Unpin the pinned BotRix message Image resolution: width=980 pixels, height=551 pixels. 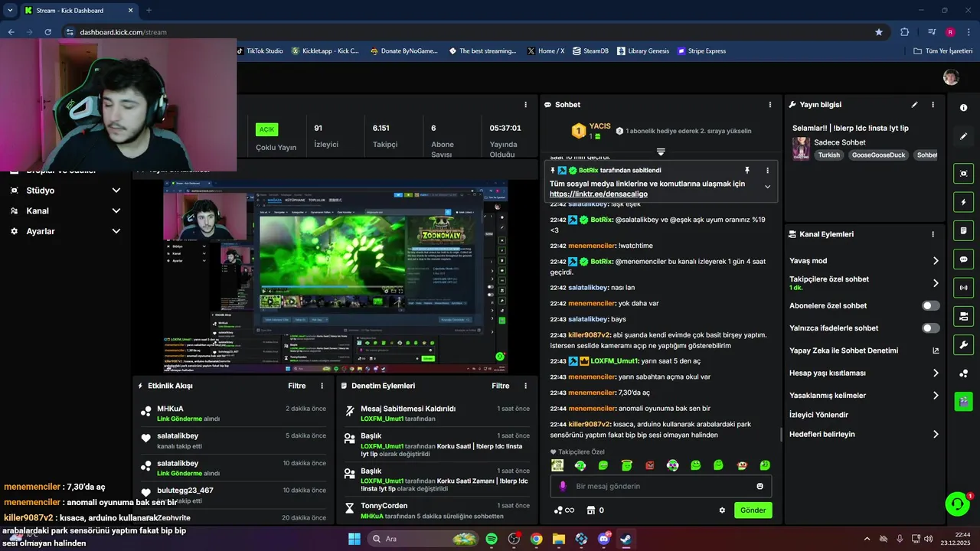tap(747, 170)
